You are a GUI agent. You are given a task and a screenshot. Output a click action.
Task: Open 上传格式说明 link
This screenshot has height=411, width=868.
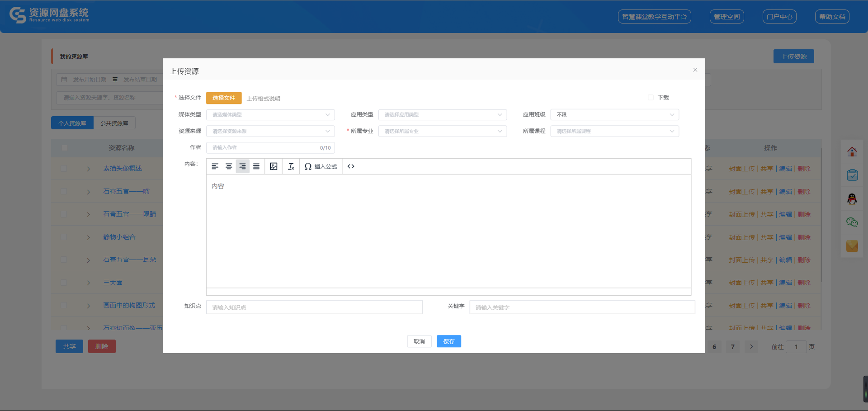click(264, 99)
